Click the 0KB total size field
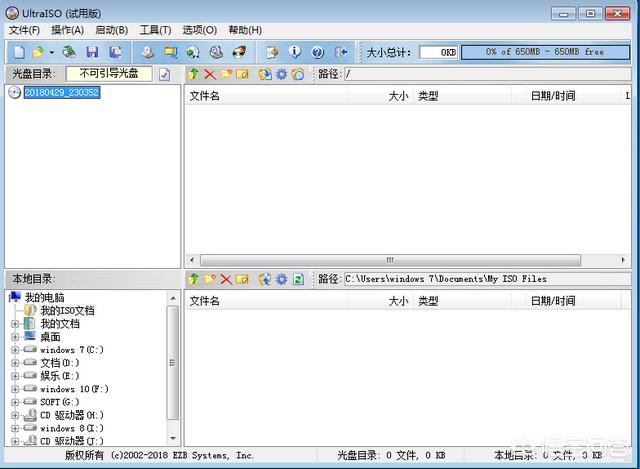This screenshot has width=640, height=469. pyautogui.click(x=439, y=52)
